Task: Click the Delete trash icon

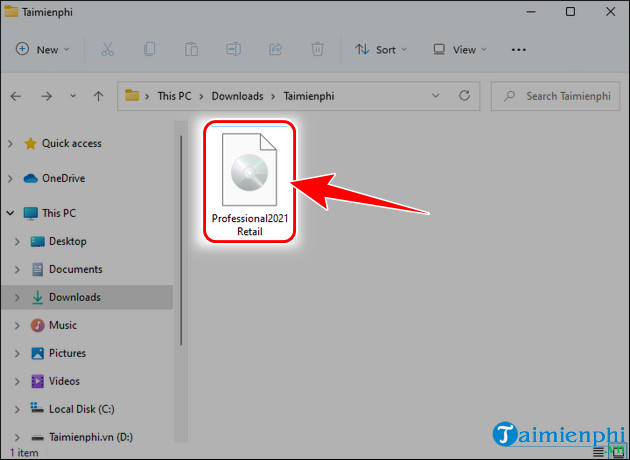Action: pyautogui.click(x=317, y=49)
